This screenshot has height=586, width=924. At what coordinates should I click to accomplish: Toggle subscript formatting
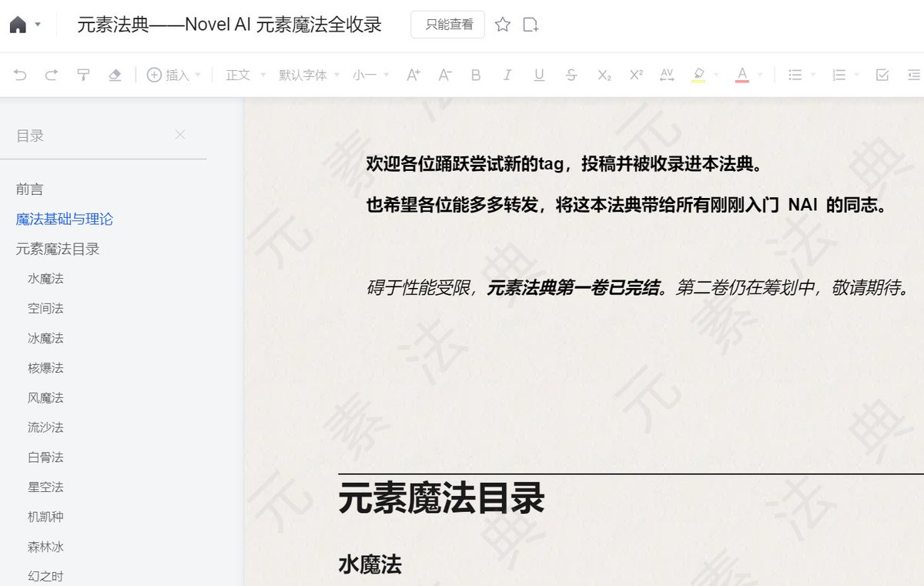[x=604, y=75]
